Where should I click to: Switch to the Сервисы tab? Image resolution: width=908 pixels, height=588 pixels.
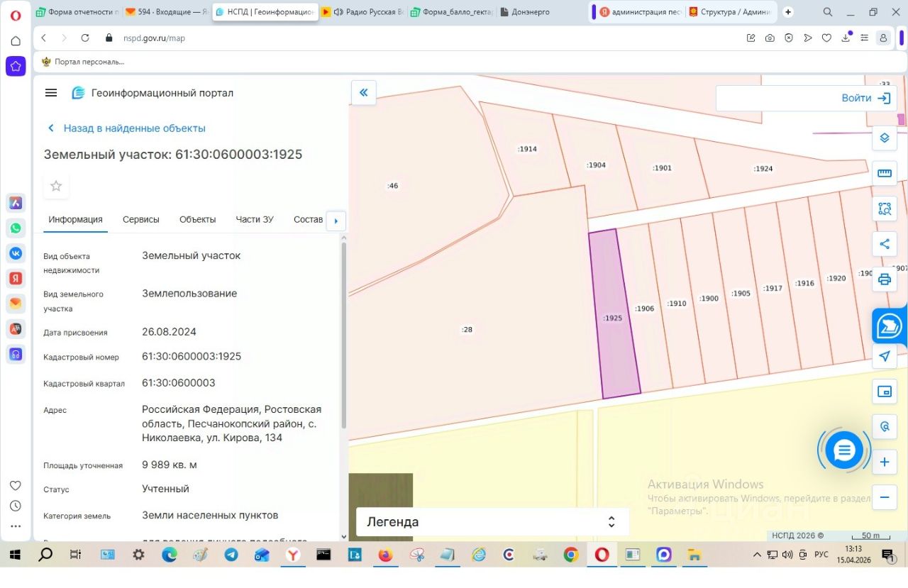[x=141, y=220]
